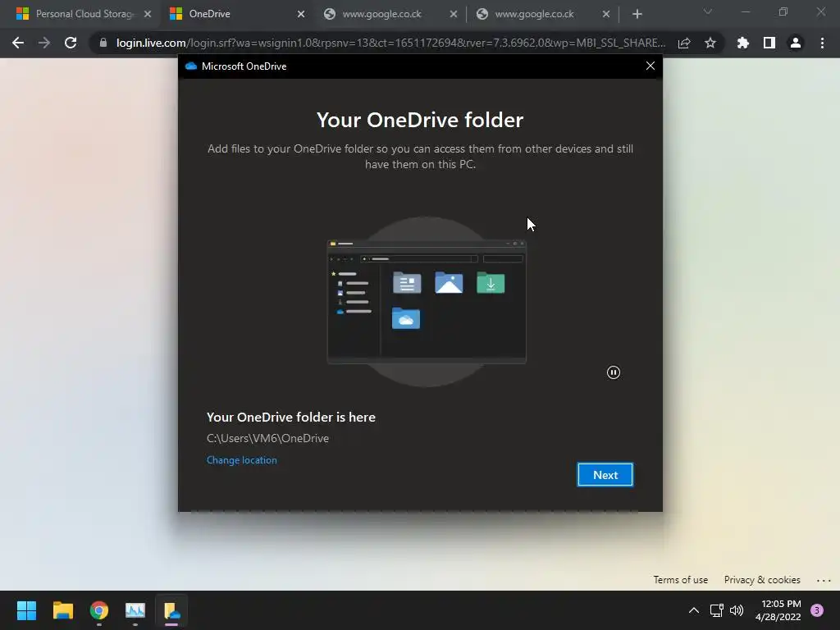Share this page icon
The width and height of the screenshot is (840, 630).
pyautogui.click(x=684, y=43)
